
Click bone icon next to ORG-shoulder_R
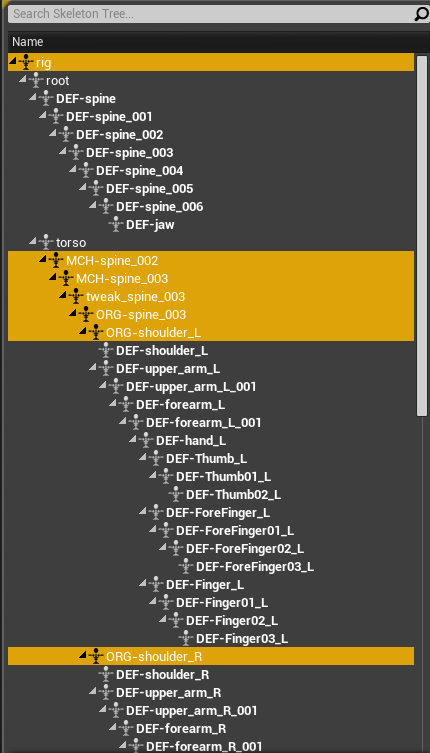[96, 656]
